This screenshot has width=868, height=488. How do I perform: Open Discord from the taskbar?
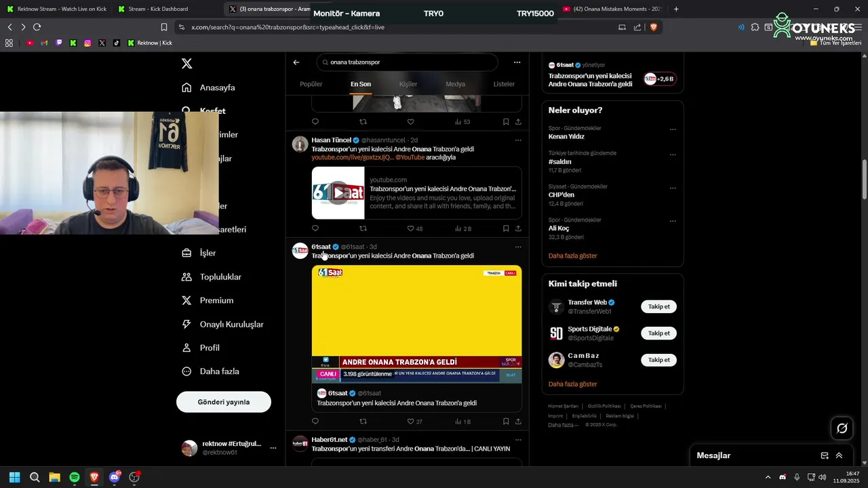[x=115, y=477]
